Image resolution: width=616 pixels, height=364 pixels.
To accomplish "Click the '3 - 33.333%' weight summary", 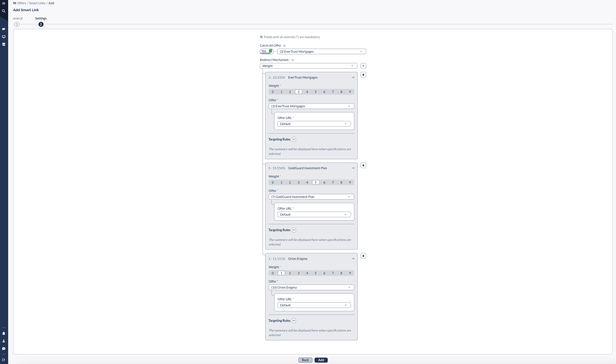I will point(277,78).
